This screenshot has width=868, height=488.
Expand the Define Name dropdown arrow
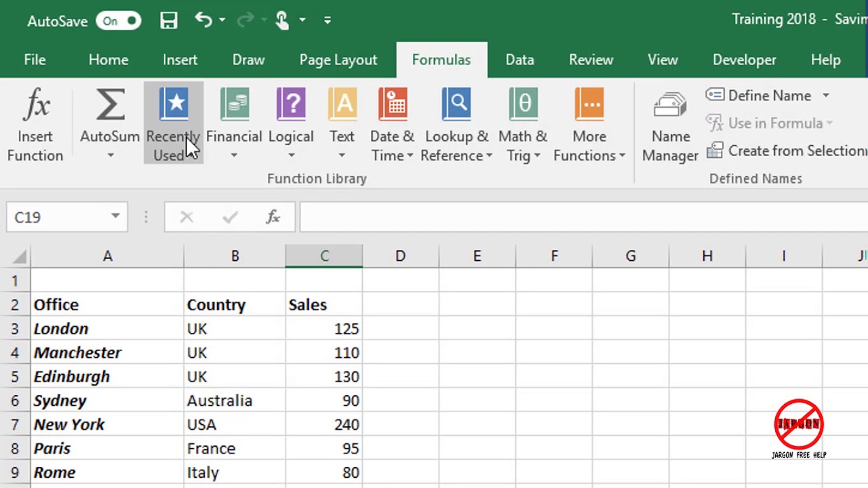pyautogui.click(x=826, y=96)
